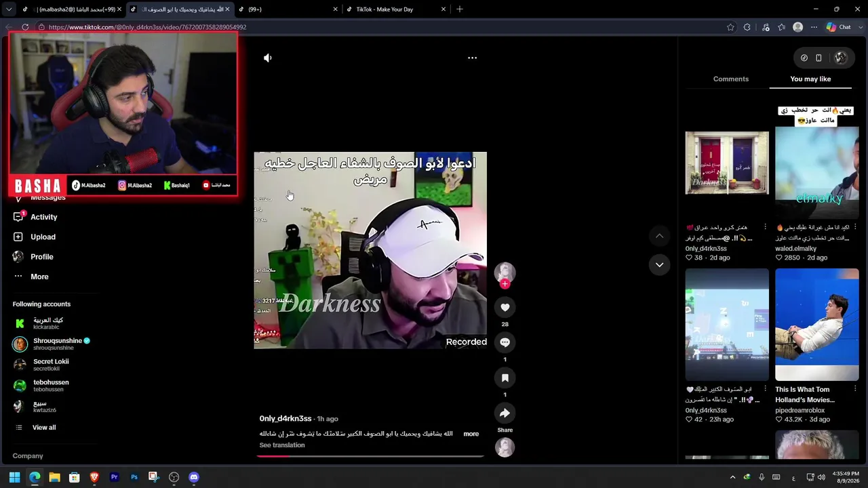Like the video with the heart icon
The height and width of the screenshot is (488, 868).
505,308
